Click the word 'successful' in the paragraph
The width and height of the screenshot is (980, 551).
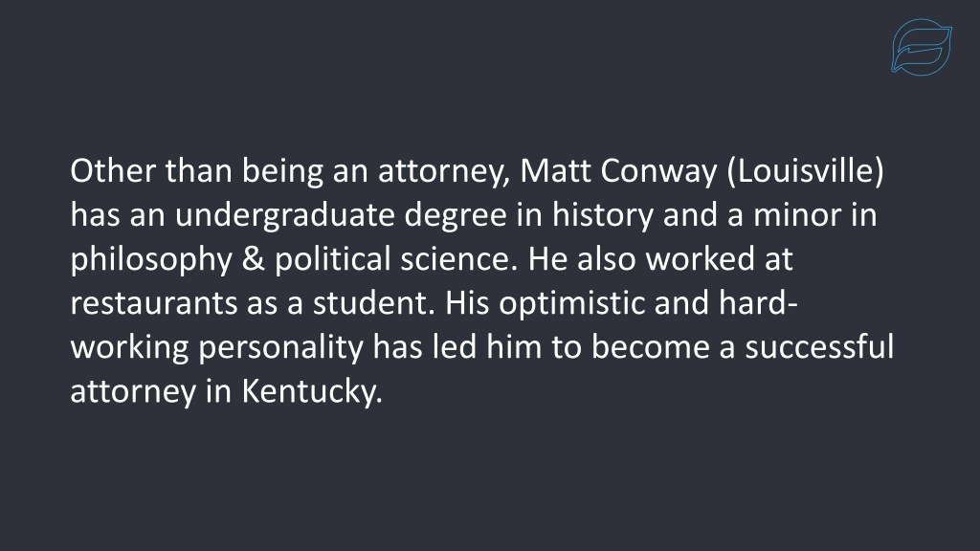click(x=819, y=346)
